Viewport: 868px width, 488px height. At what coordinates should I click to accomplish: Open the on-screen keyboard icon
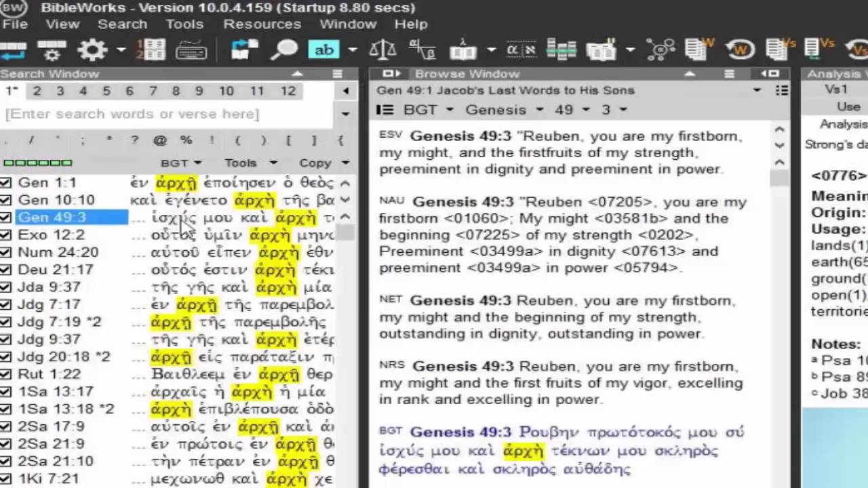pos(192,50)
